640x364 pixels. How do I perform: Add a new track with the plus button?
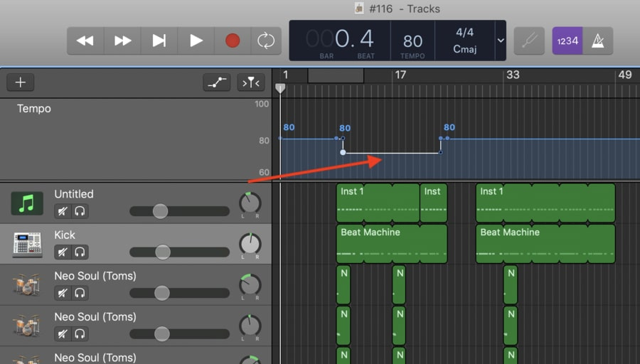pos(21,82)
